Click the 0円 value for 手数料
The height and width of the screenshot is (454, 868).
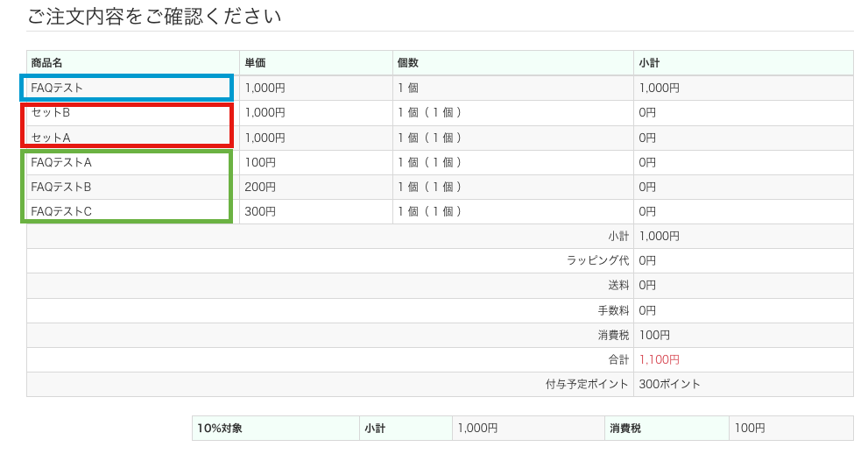pos(647,310)
